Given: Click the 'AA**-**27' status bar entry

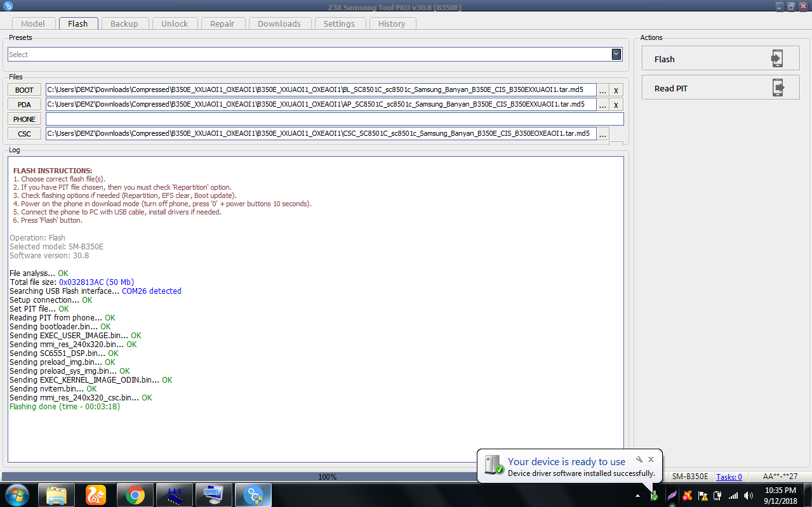Looking at the screenshot, I should coord(780,477).
